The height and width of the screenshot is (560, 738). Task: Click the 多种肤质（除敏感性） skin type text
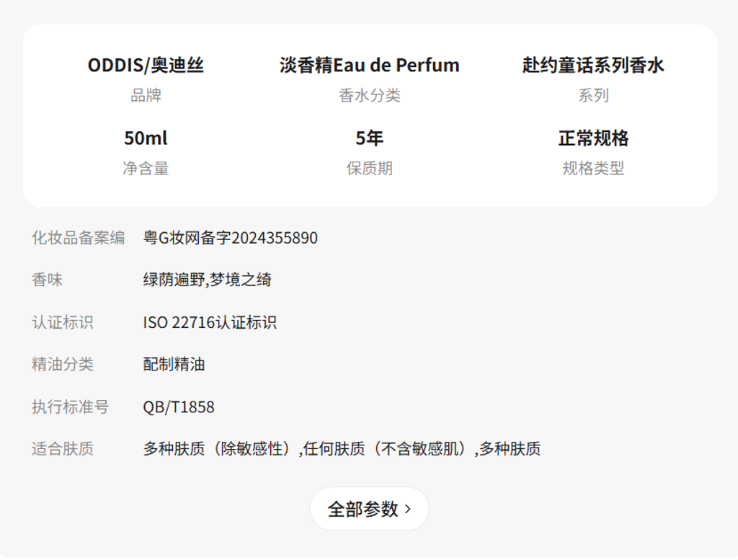(221, 449)
